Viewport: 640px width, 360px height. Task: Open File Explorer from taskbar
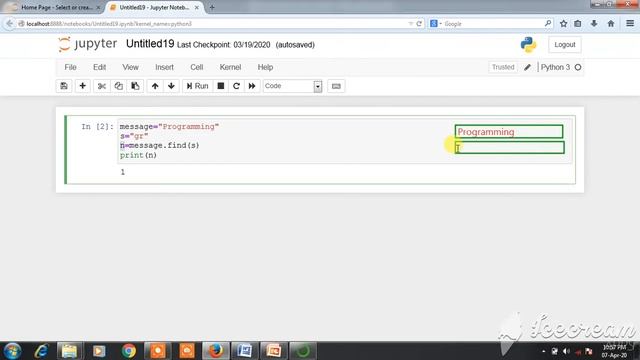tap(69, 351)
